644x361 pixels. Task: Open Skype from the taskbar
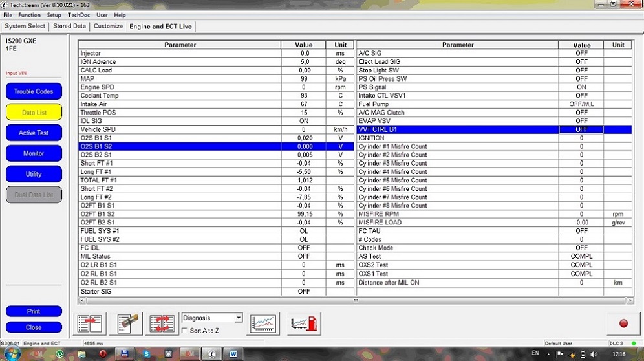pyautogui.click(x=147, y=355)
